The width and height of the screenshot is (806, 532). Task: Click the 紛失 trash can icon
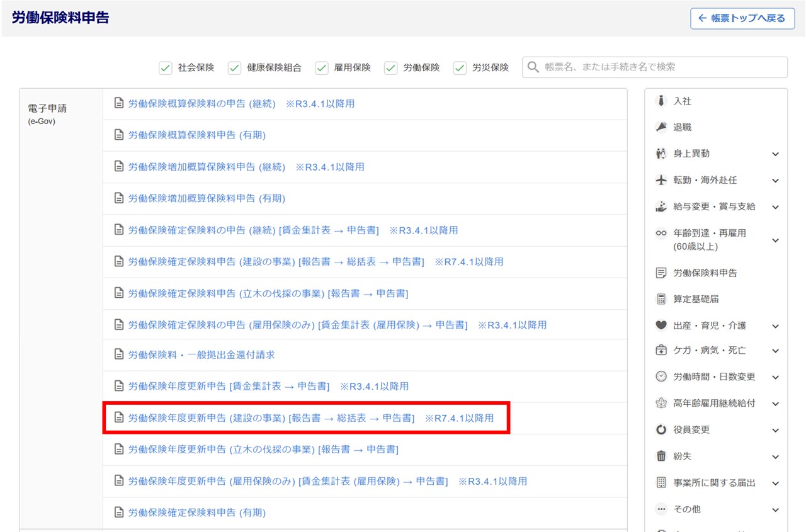click(661, 456)
